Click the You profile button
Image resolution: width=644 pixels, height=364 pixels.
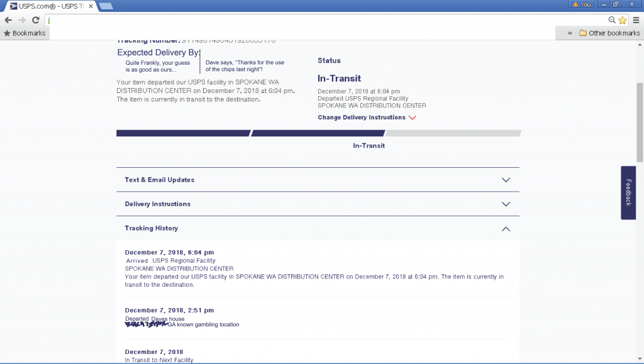coord(582,4)
